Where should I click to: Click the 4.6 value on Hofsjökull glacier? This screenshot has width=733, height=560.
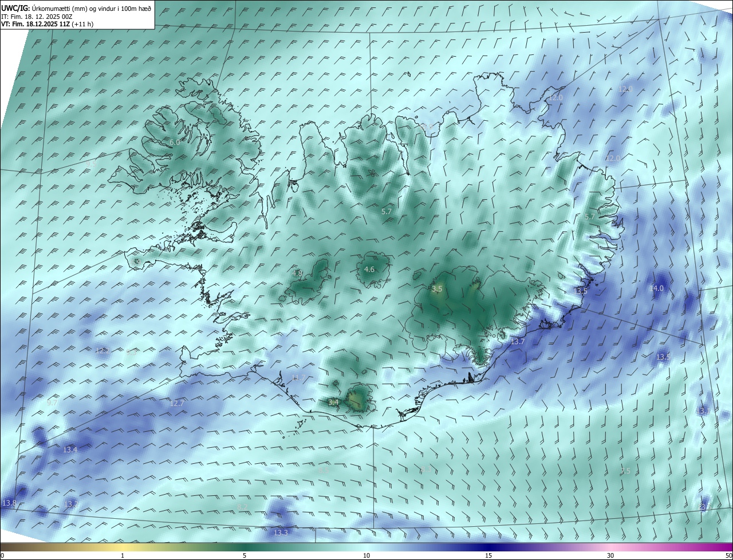click(x=369, y=270)
